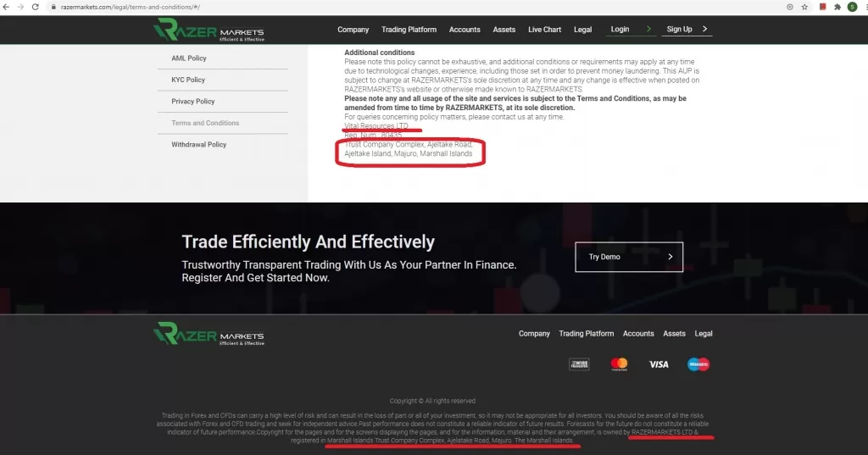Click the address bar URL razermarkets.com

[130, 7]
